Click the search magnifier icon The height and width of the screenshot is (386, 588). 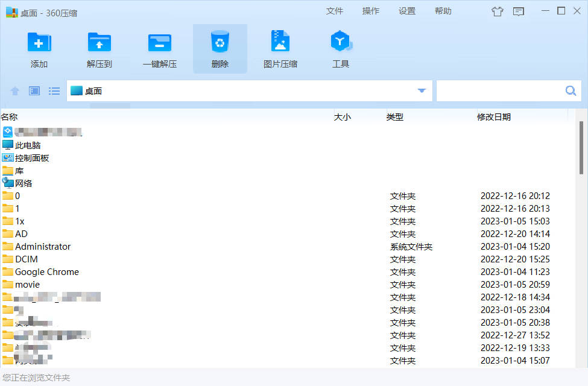[x=571, y=91]
